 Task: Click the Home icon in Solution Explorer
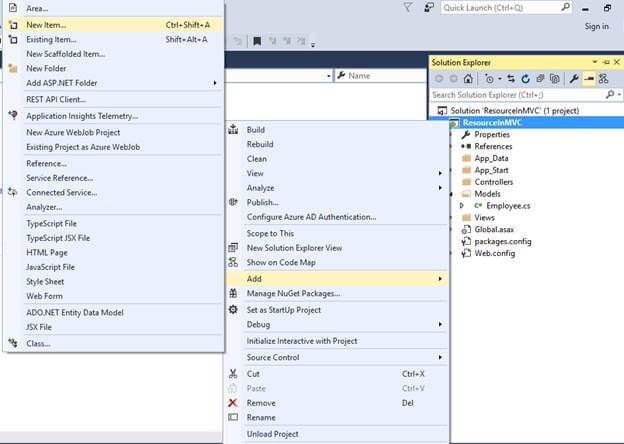468,79
